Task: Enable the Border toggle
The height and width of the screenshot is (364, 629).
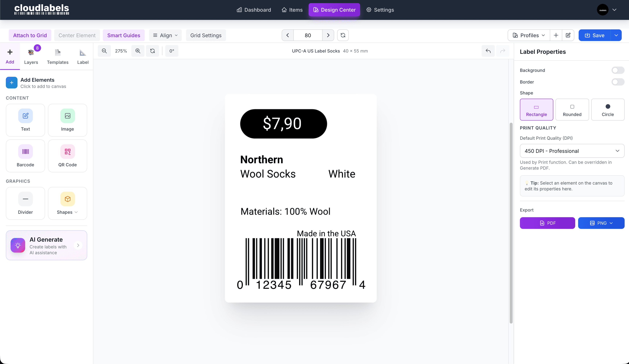Action: (x=618, y=82)
